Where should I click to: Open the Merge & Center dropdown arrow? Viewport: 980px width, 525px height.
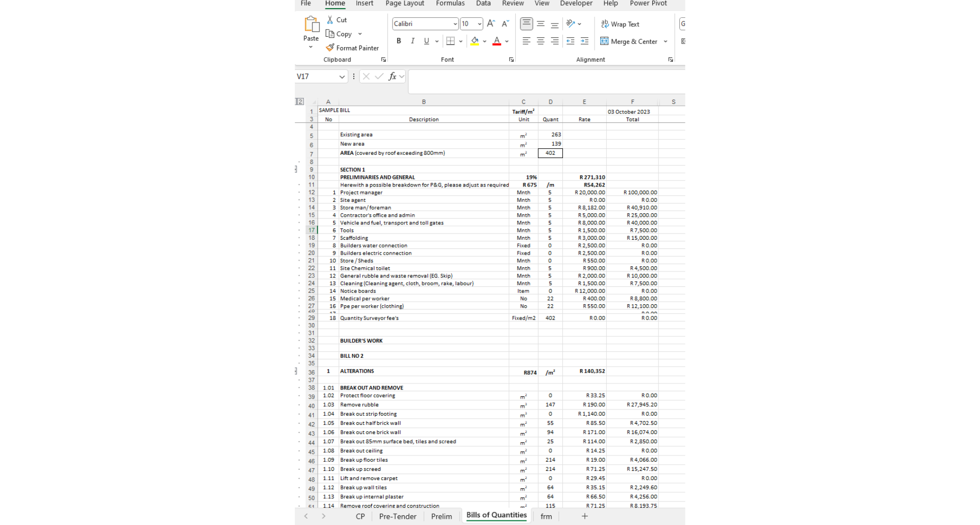pos(666,41)
